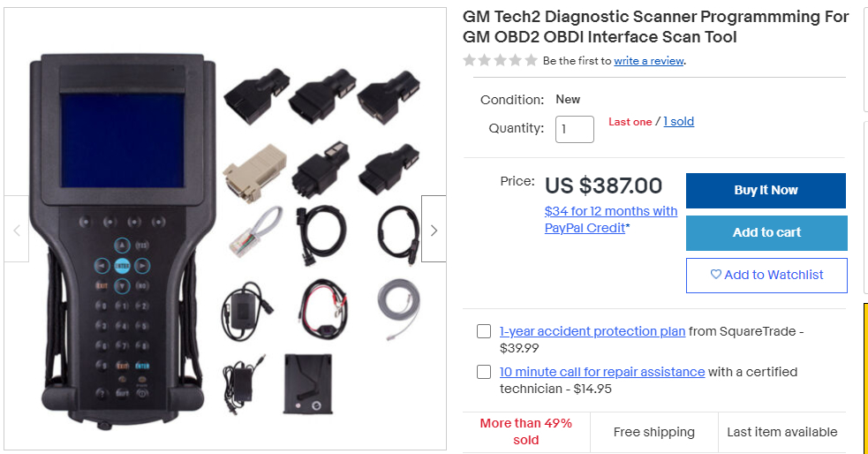This screenshot has width=868, height=454.
Task: Click the next image arrow
Action: point(434,230)
